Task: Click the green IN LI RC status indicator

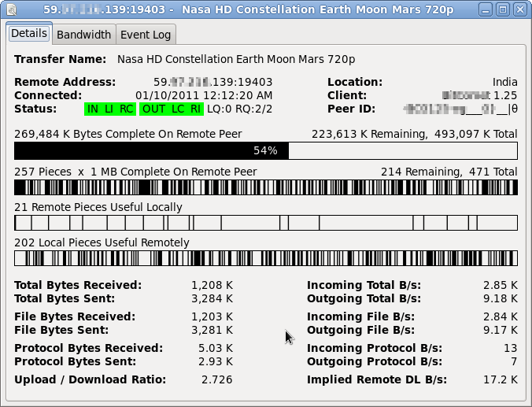Action: click(x=110, y=109)
